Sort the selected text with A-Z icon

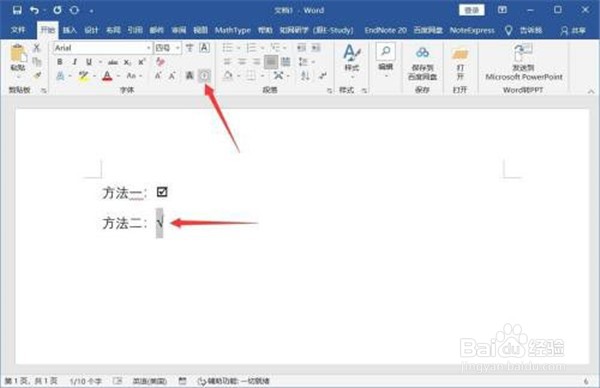tap(305, 76)
